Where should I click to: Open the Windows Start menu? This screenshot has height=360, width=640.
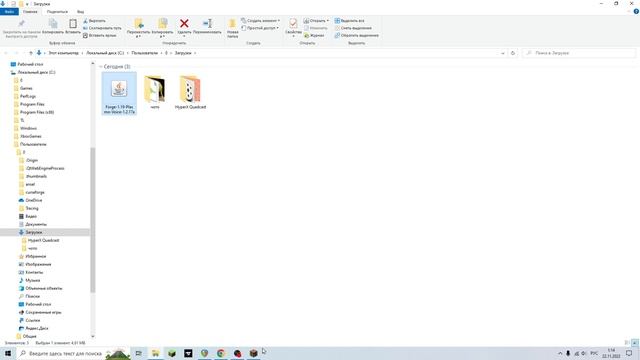[x=8, y=353]
